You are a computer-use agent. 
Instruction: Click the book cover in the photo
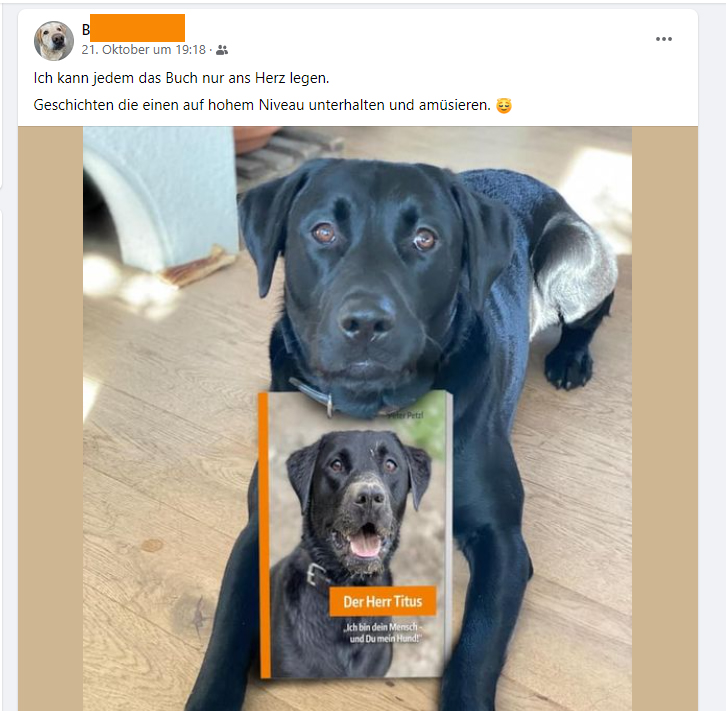coord(356,535)
